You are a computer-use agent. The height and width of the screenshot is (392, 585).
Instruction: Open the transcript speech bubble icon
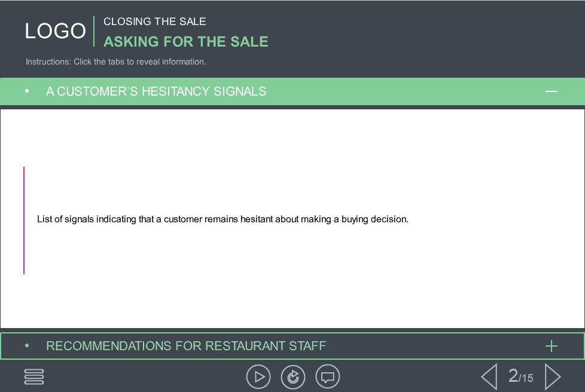click(328, 376)
